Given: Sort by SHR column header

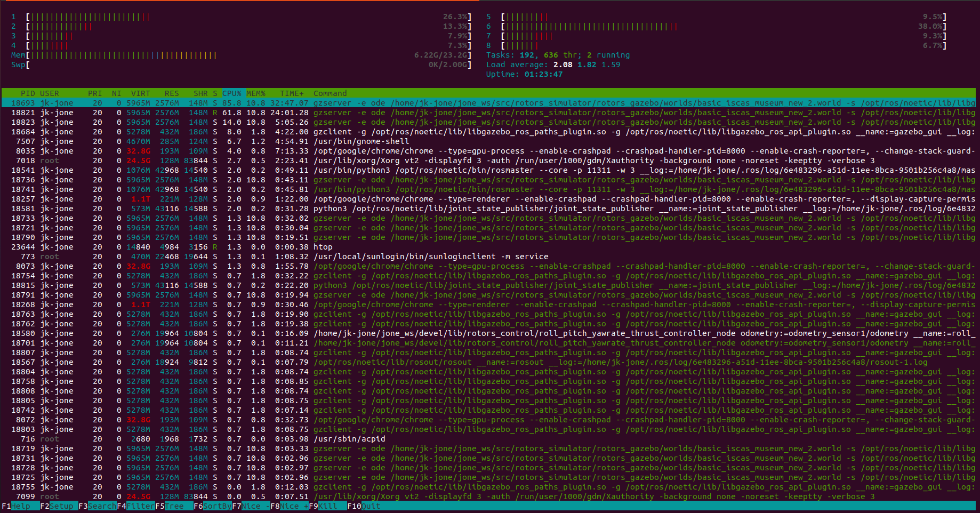Looking at the screenshot, I should (x=200, y=93).
